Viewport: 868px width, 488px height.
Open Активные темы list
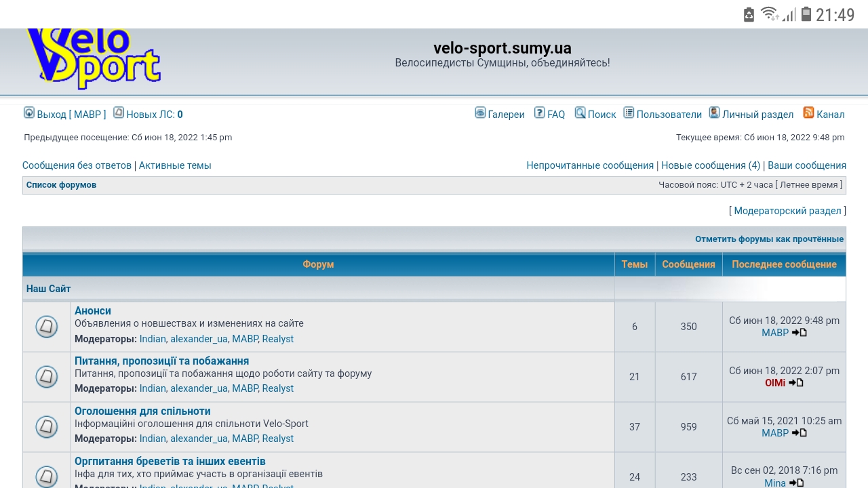[175, 165]
